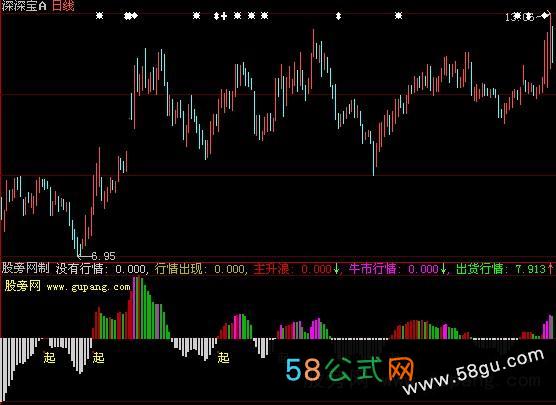Click the star marker overlapping 13.06 price label
556x405 pixels.
(518, 16)
